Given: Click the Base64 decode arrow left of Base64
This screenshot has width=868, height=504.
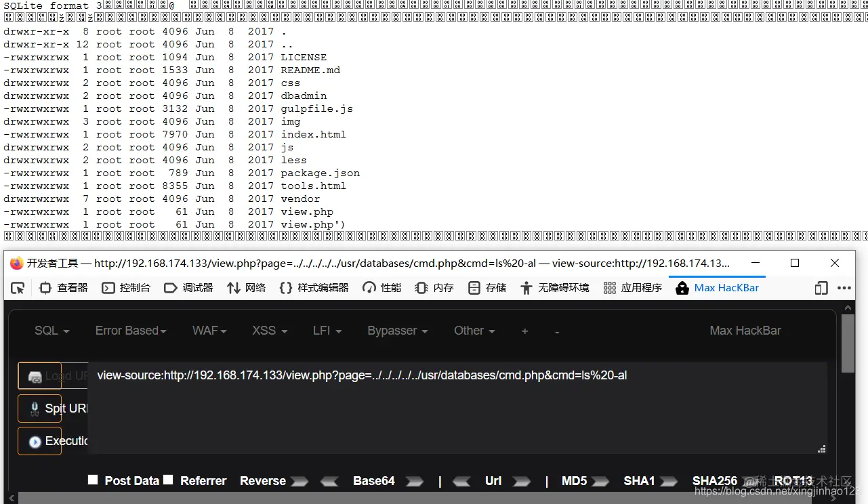Looking at the screenshot, I should (329, 482).
